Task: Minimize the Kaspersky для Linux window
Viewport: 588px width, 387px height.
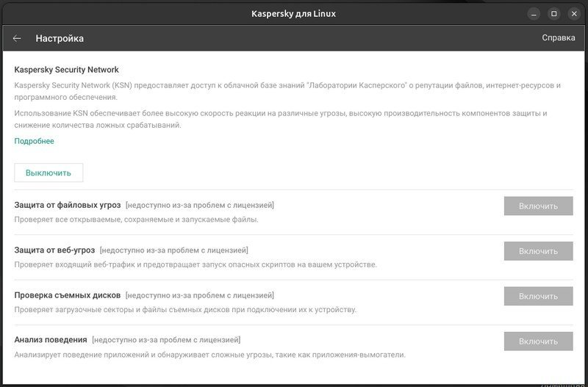Action: [x=535, y=13]
